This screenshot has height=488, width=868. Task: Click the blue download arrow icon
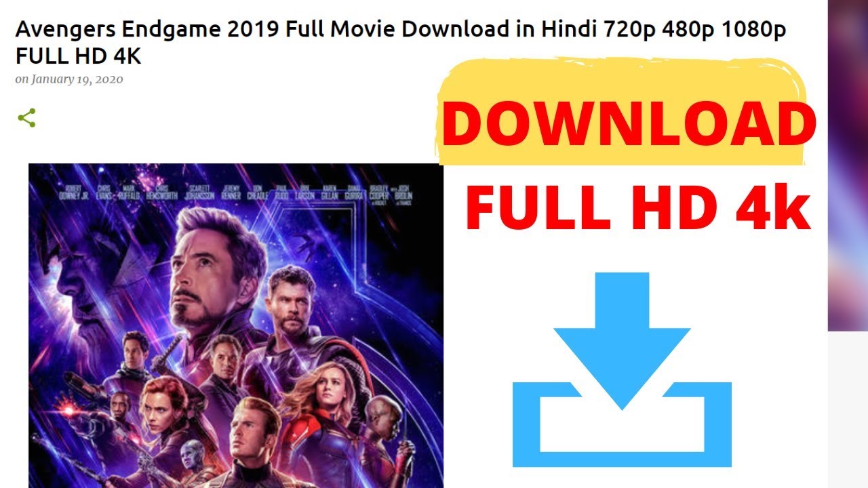pos(622,369)
